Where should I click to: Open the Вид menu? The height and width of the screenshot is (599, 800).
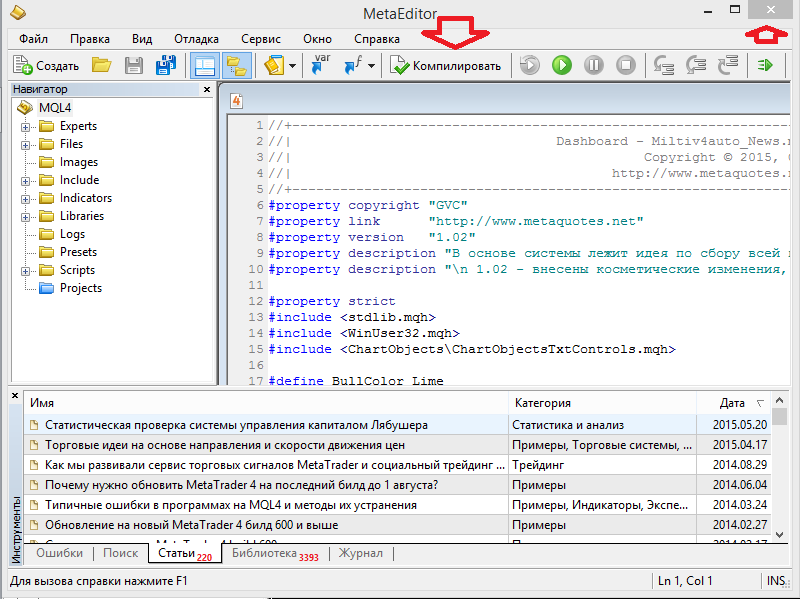point(142,39)
